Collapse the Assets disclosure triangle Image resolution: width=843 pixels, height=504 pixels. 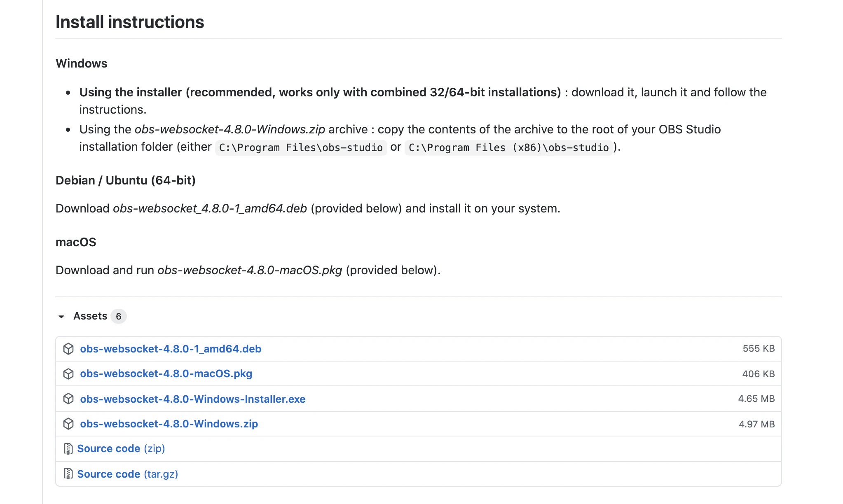click(x=61, y=317)
